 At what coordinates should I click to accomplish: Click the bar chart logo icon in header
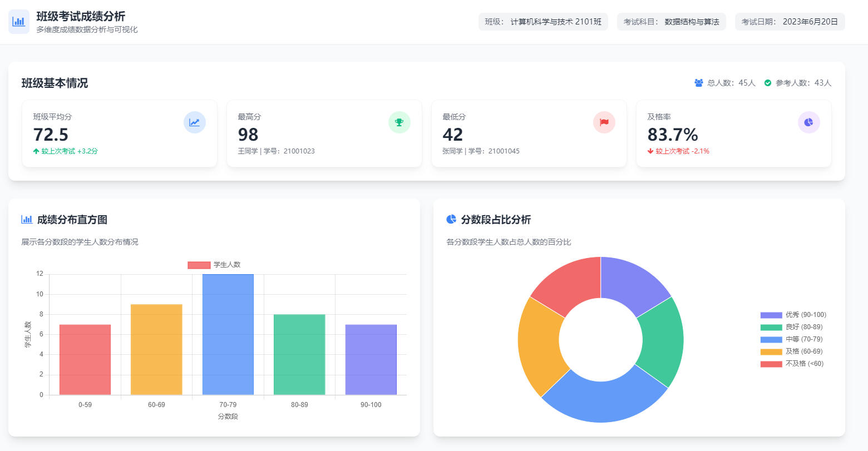tap(19, 22)
